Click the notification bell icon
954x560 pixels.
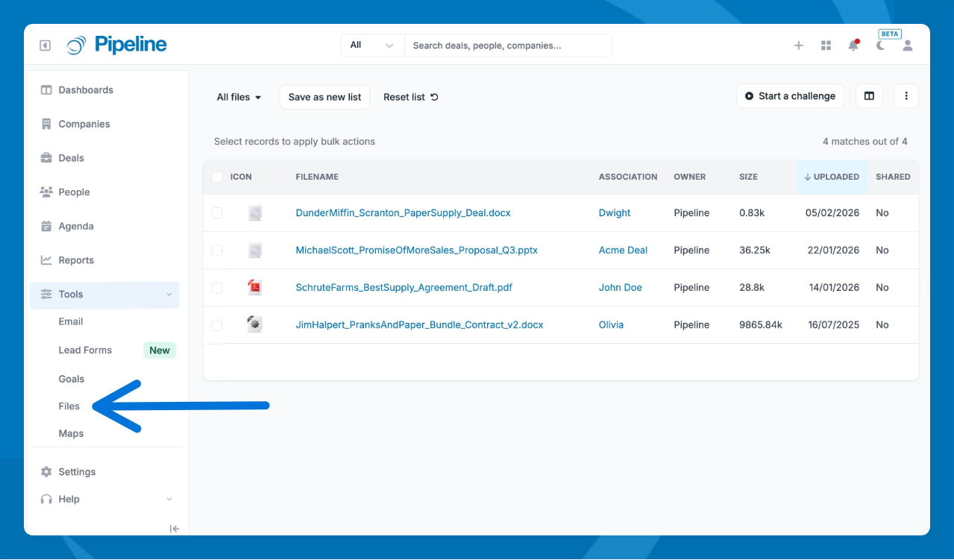point(853,45)
